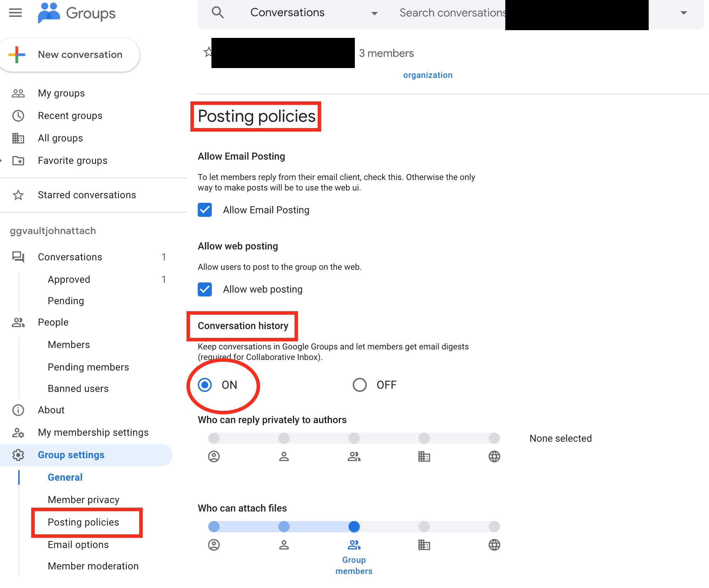The width and height of the screenshot is (709, 588).
Task: Click the Favorite groups folder icon
Action: (18, 161)
